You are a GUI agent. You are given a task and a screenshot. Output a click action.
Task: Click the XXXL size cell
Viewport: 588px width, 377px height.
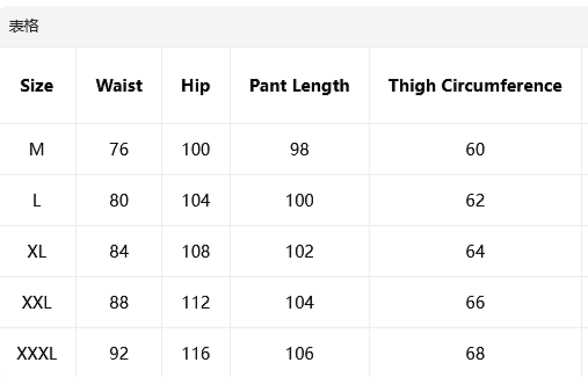pyautogui.click(x=37, y=353)
